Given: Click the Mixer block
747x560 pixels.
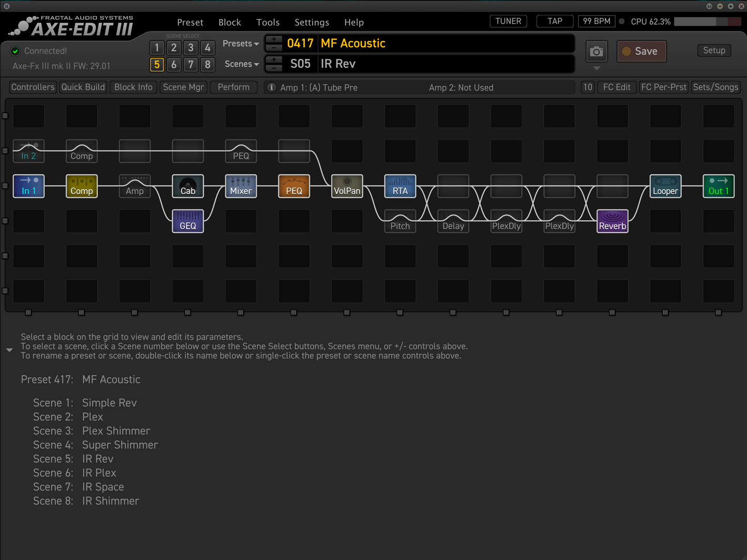Looking at the screenshot, I should pos(241,186).
